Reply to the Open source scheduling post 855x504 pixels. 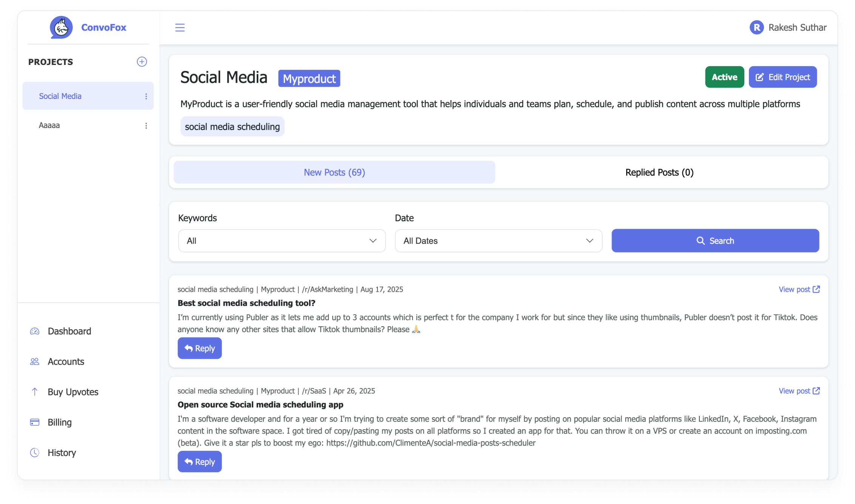tap(199, 462)
